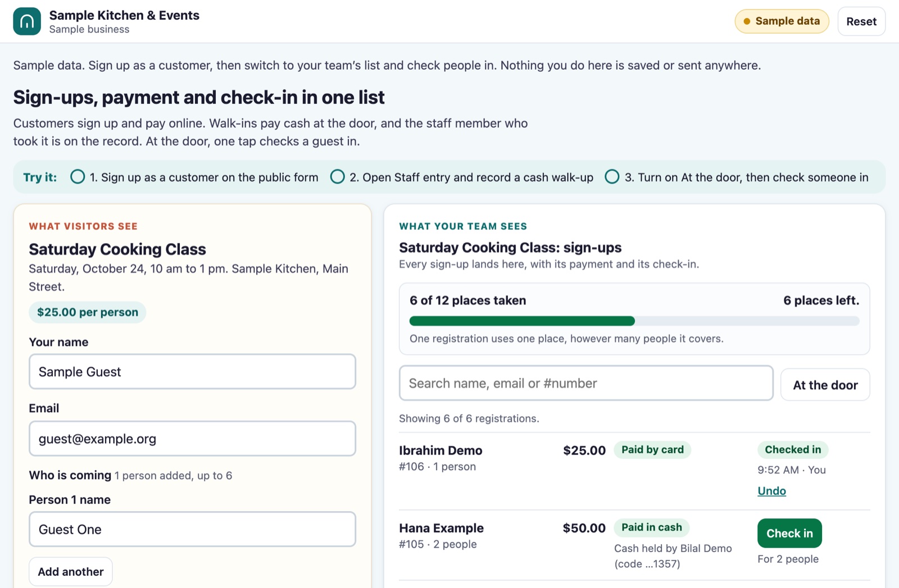Search registrations by name, email or number
Image resolution: width=899 pixels, height=588 pixels.
pos(586,383)
